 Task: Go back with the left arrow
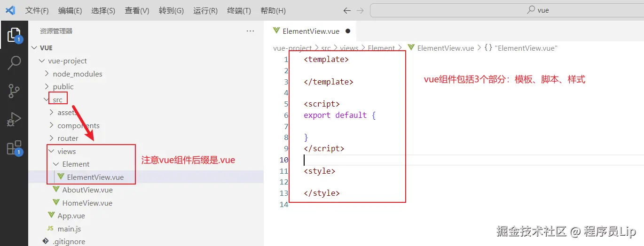347,10
